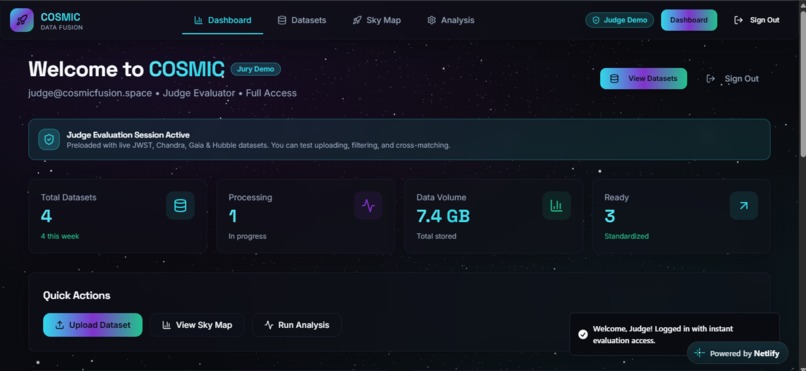The image size is (806, 371).
Task: Click the Jury Demo badge
Action: 255,69
